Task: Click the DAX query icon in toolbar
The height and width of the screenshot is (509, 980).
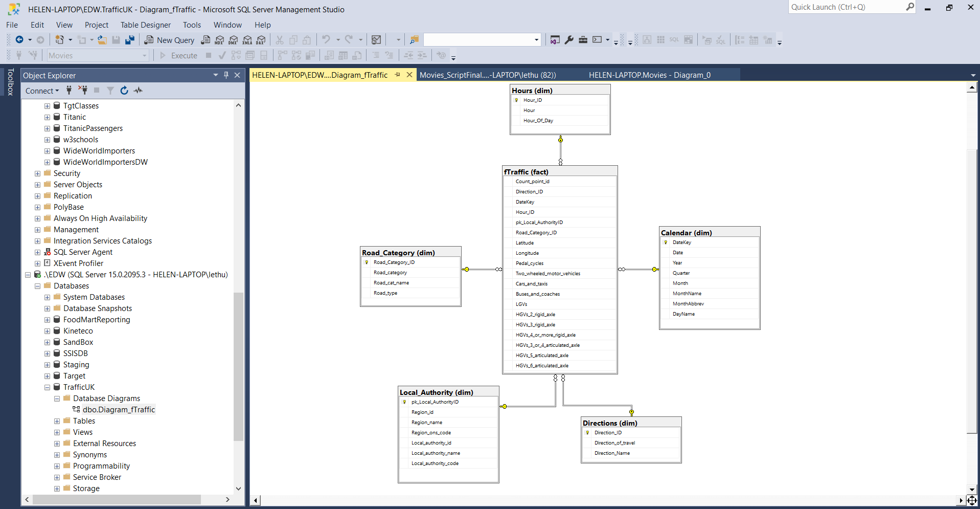Action: pos(261,40)
